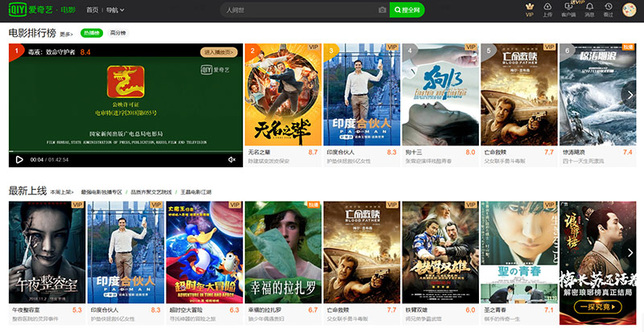Open the 印度合伙人 poster in 最新上线
The image size is (644, 332).
pos(126,252)
